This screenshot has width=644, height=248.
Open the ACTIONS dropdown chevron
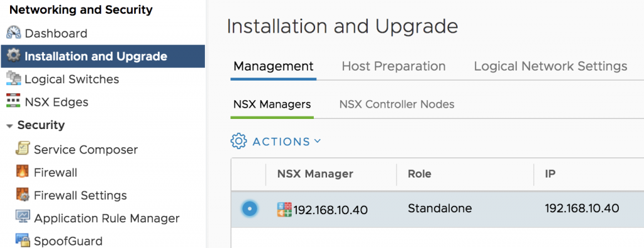317,141
